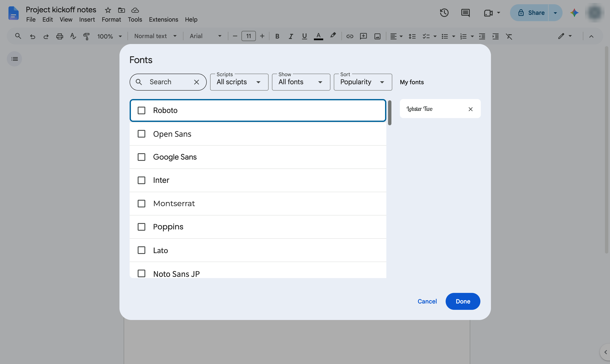Remove Lobster Two from My fonts

470,109
